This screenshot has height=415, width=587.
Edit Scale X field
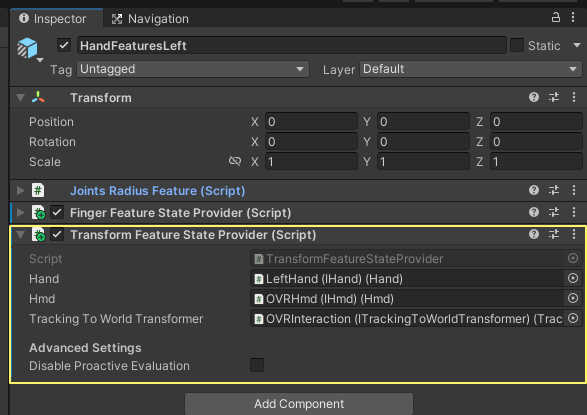pos(311,162)
